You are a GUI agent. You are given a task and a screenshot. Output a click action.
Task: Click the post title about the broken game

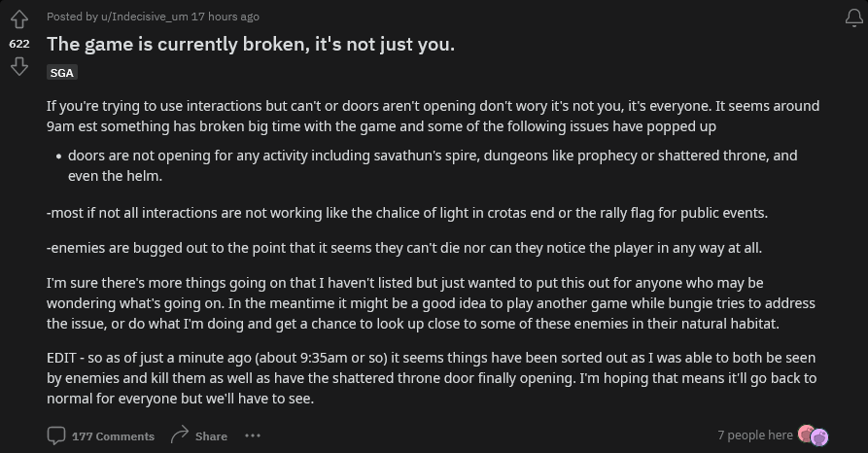point(251,44)
